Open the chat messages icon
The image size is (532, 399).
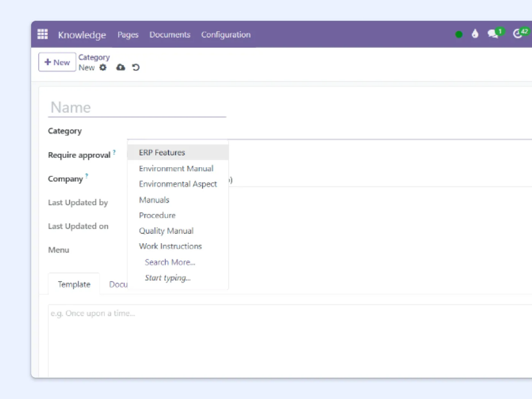pyautogui.click(x=493, y=34)
